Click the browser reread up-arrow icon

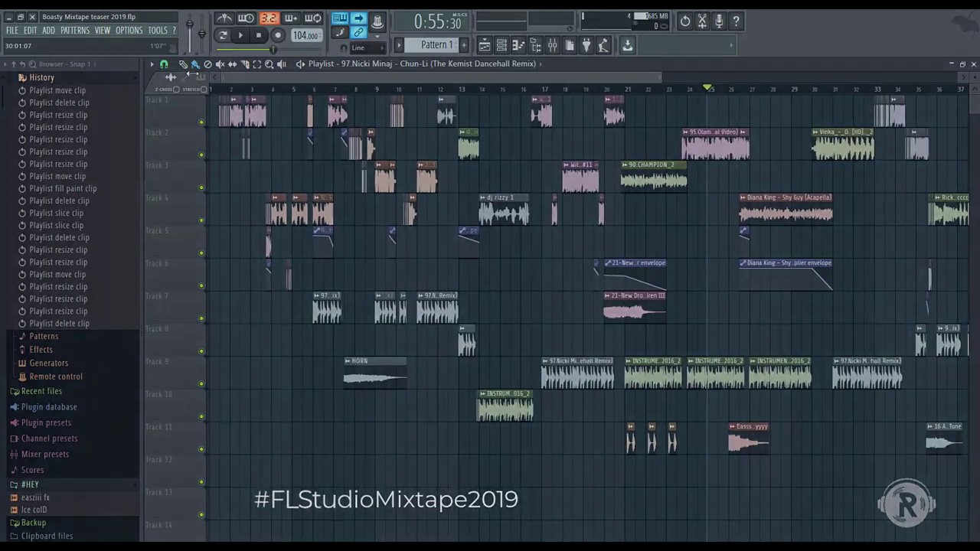[x=14, y=64]
